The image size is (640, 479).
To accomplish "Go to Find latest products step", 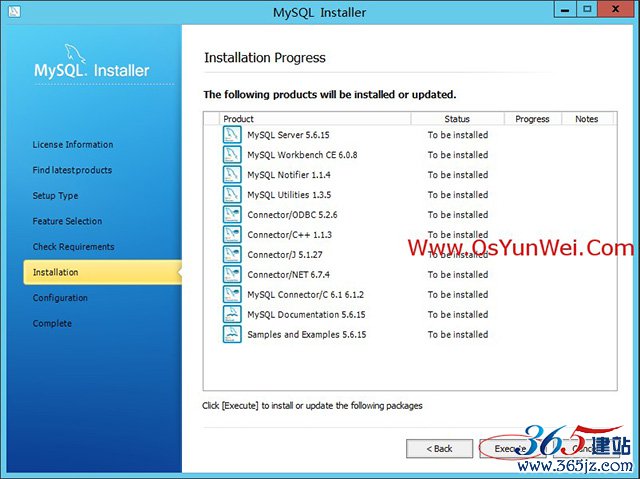I will [72, 170].
